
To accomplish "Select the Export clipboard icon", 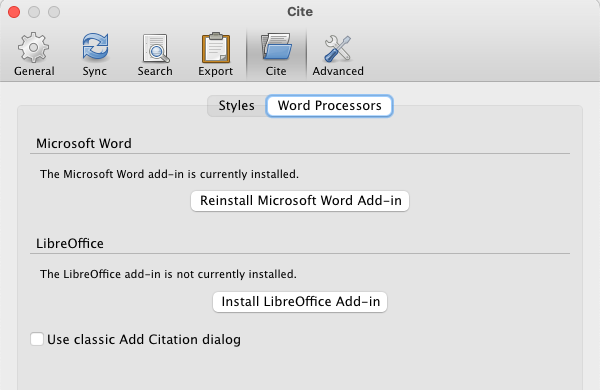I will click(216, 47).
